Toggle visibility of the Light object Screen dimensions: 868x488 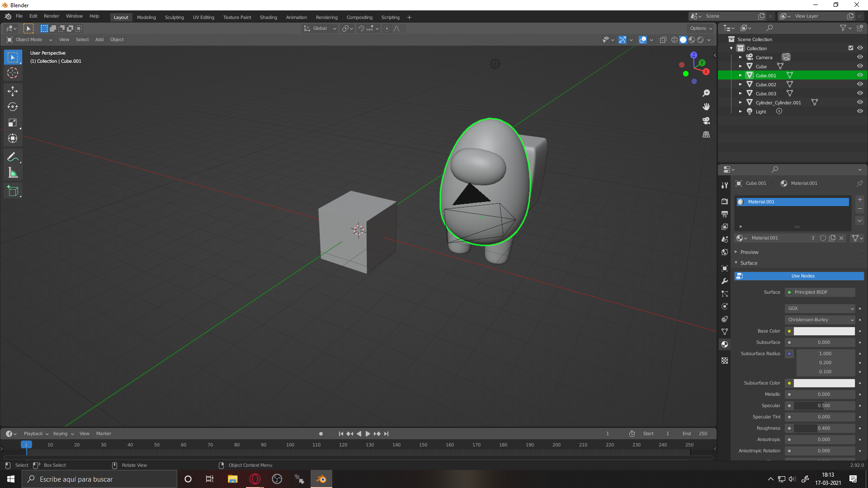(x=860, y=111)
